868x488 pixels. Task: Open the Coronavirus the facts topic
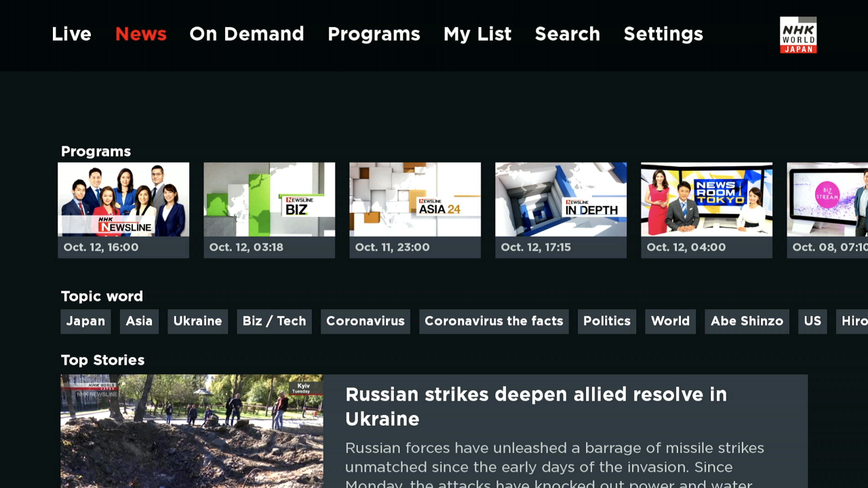tap(494, 321)
